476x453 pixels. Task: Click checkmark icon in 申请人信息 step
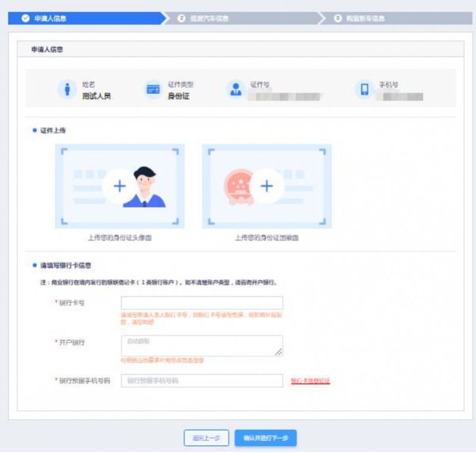coord(25,18)
